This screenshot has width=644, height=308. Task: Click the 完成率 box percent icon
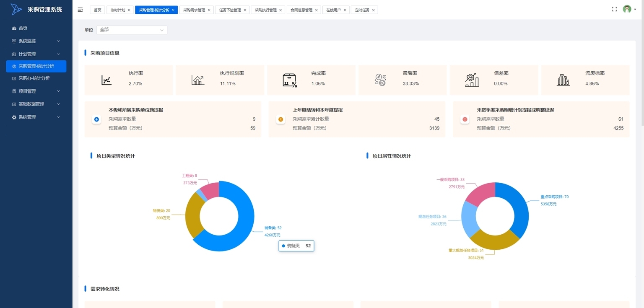pyautogui.click(x=289, y=80)
